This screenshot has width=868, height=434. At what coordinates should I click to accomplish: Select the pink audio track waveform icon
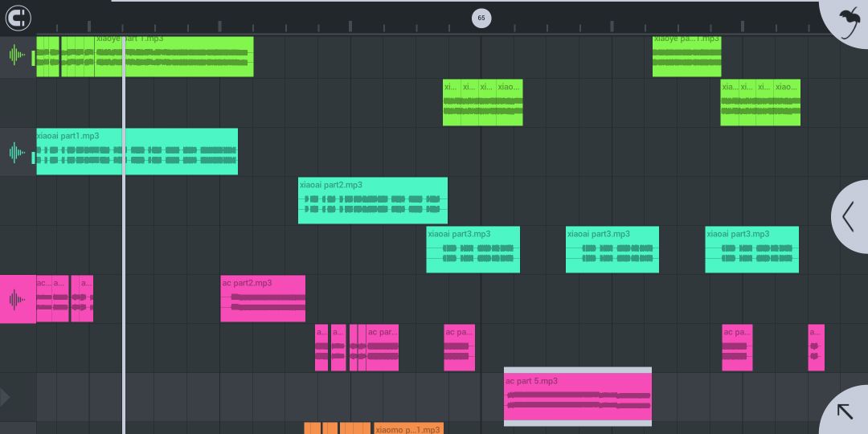tap(17, 300)
